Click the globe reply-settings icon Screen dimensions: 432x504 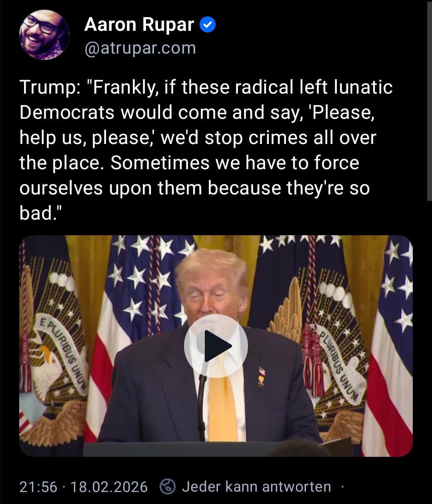click(168, 487)
